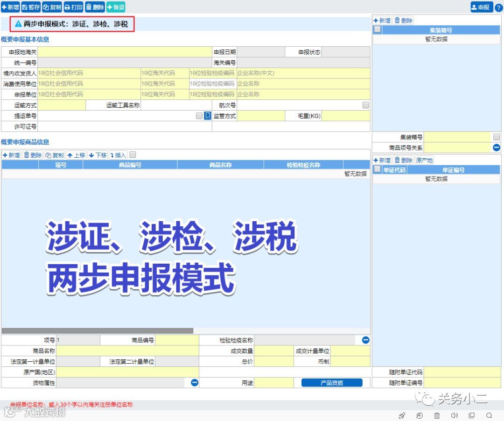Open the 随附单证代码 dropdown field
The height and width of the screenshot is (421, 504).
coord(462,372)
